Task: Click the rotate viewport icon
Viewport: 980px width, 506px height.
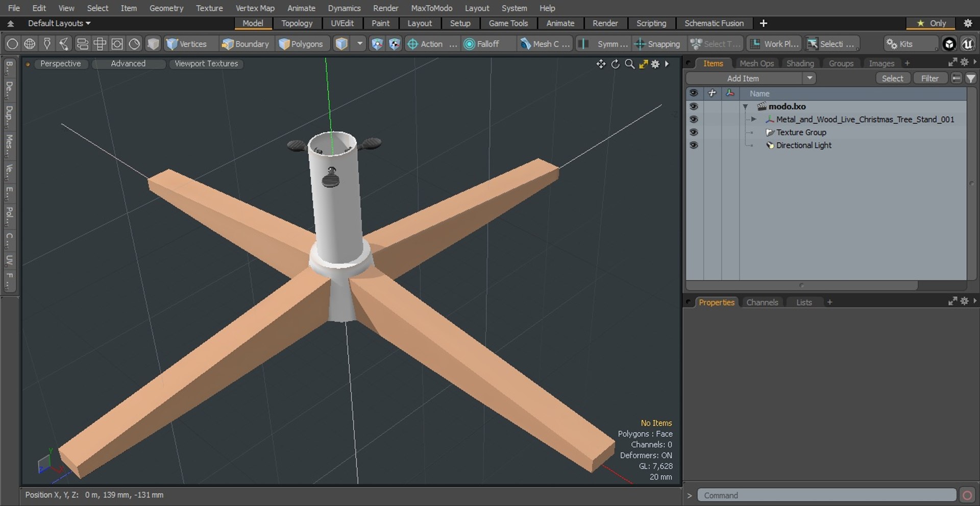Action: tap(616, 64)
